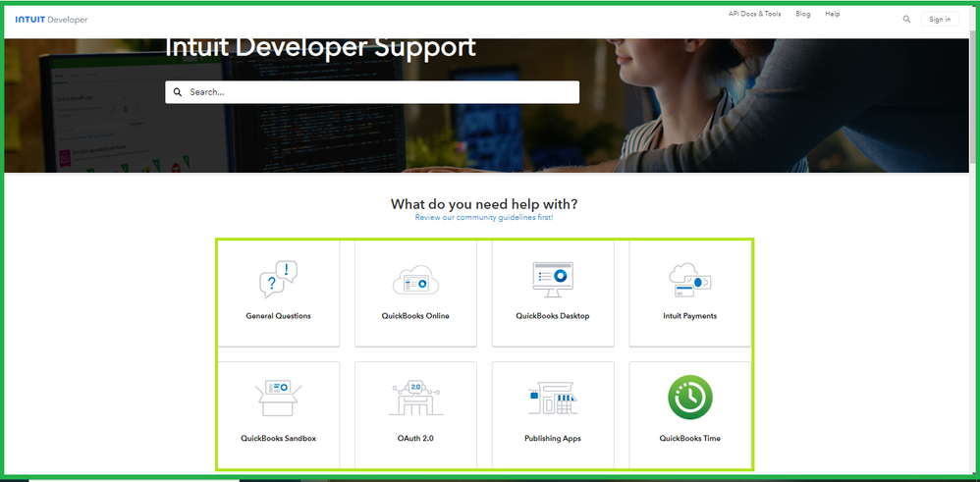The image size is (980, 482).
Task: Select the QuickBooks Online cloud icon
Action: click(415, 281)
